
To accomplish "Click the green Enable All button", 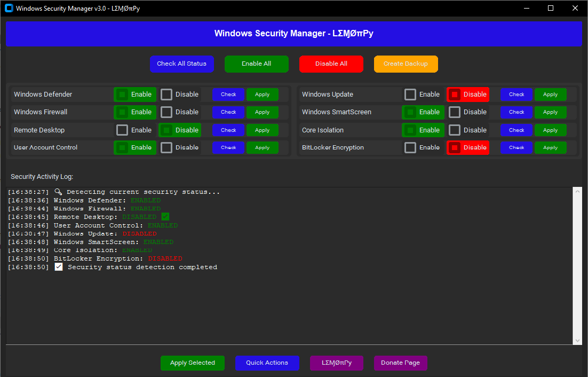I will click(x=256, y=64).
